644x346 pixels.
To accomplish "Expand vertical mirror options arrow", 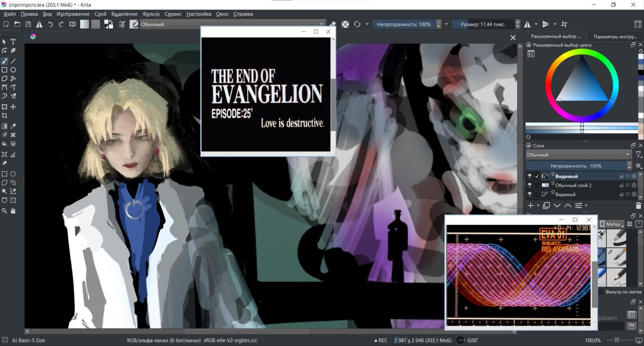I will pyautogui.click(x=554, y=24).
